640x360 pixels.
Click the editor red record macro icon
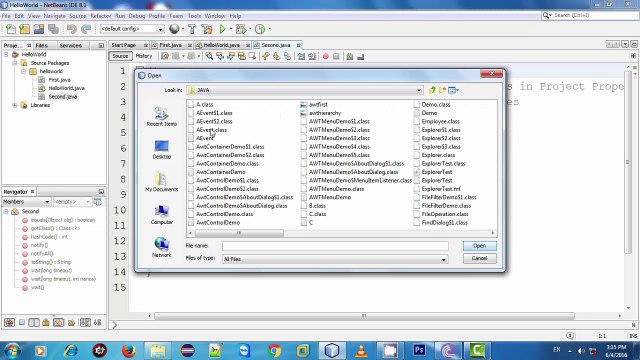(326, 56)
